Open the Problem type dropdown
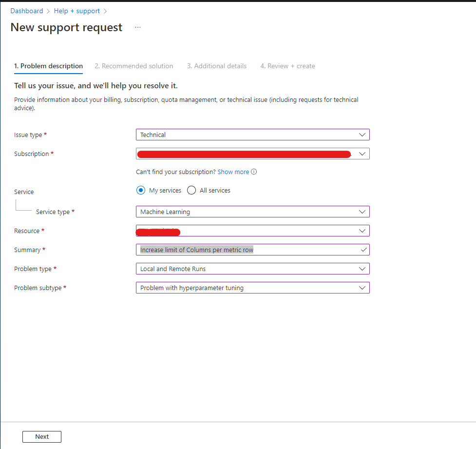This screenshot has width=476, height=449. [x=362, y=268]
